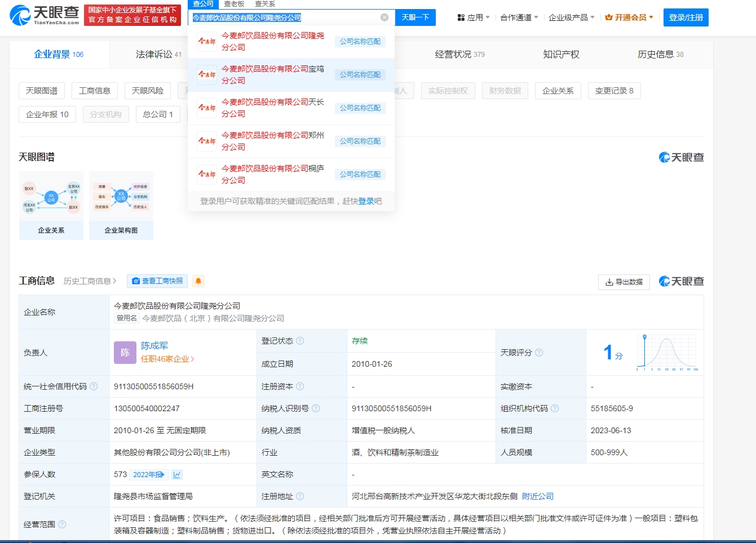Open the 法律诉讼 tab
The image size is (756, 543).
[x=158, y=54]
